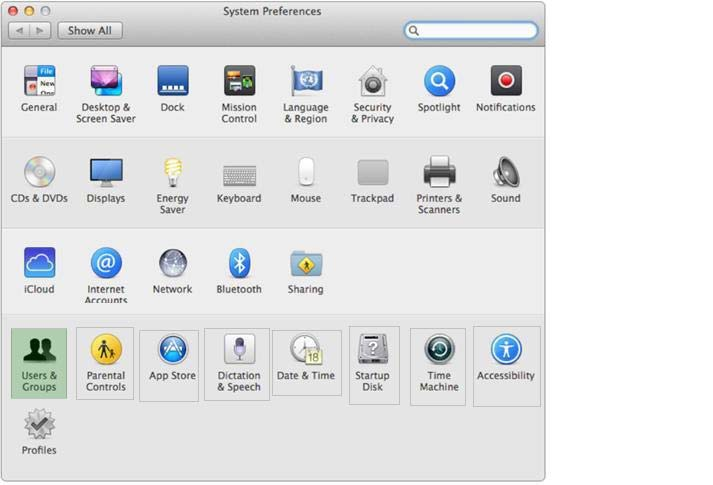The image size is (713, 485).
Task: Open Startup Disk pane
Action: click(374, 365)
